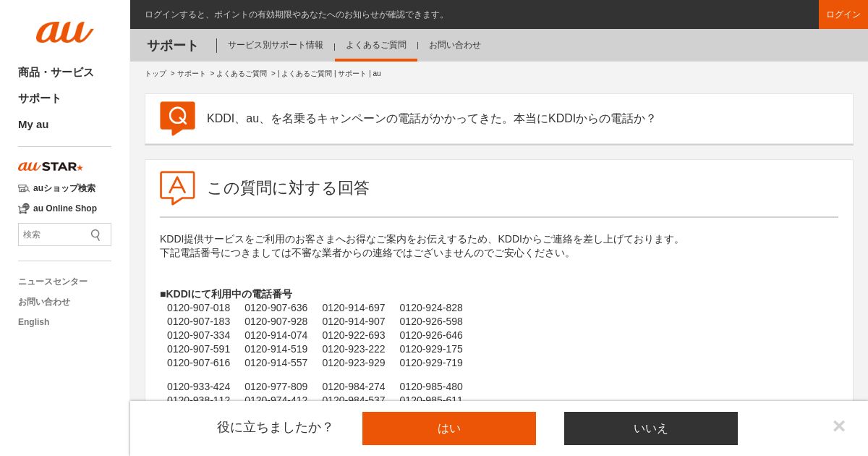Click the au logo in the sidebar
Screen dimensions: 868x456
65,32
